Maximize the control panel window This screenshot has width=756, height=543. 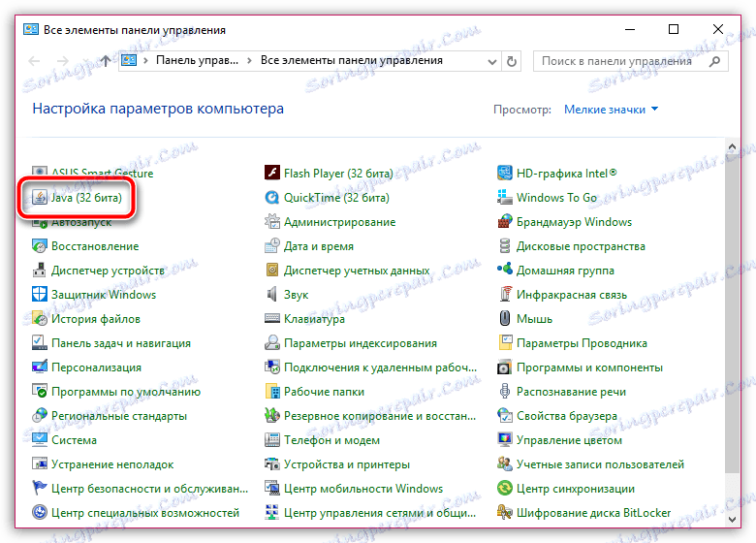click(x=674, y=29)
